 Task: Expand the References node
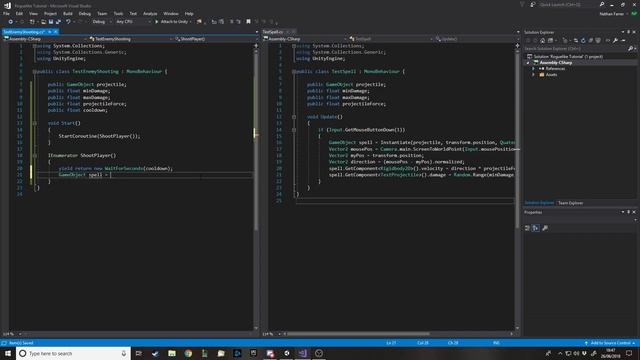click(533, 69)
